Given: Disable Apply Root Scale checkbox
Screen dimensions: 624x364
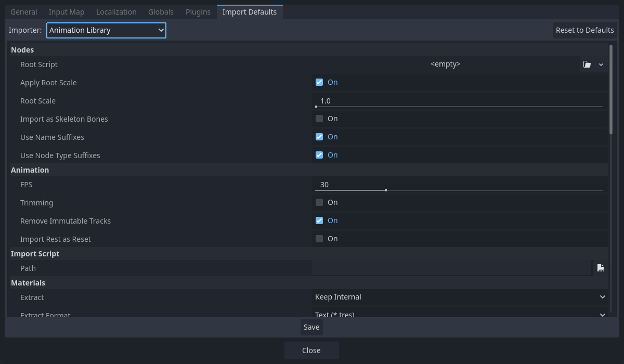Looking at the screenshot, I should point(319,82).
